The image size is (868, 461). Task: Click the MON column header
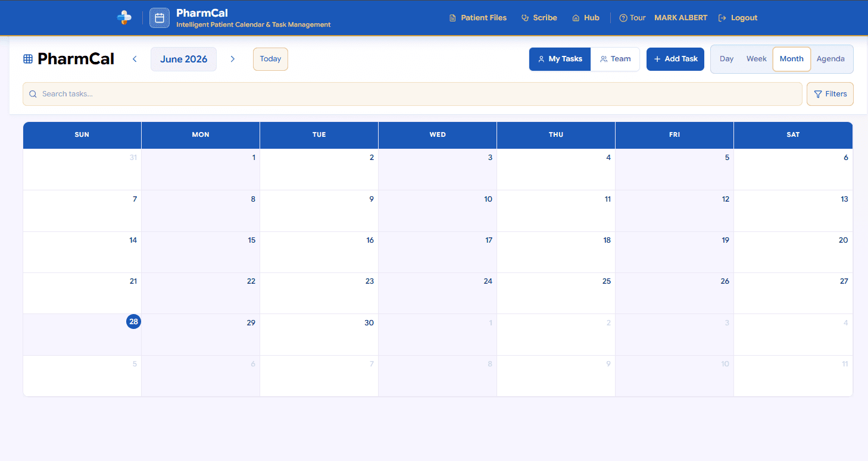point(201,135)
